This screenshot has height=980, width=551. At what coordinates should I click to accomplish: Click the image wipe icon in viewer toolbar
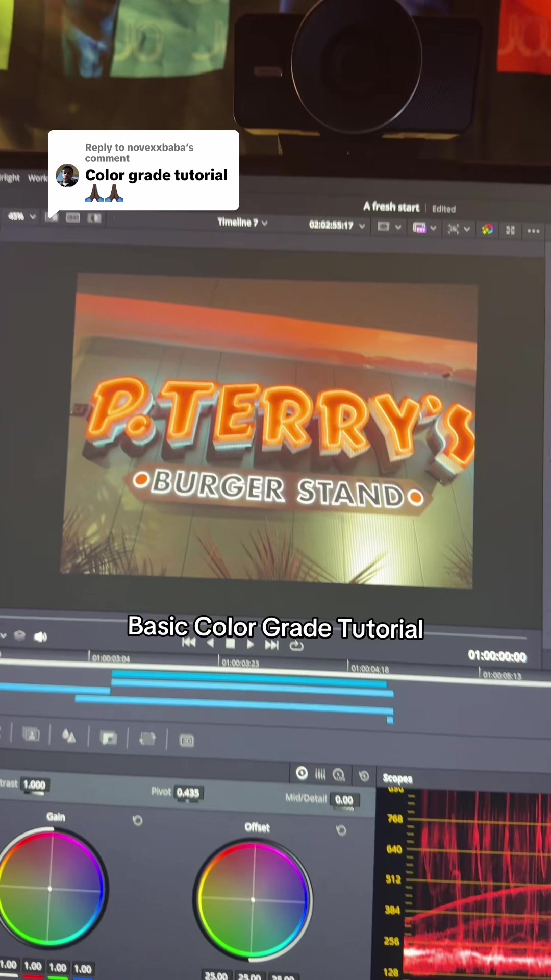[x=52, y=217]
